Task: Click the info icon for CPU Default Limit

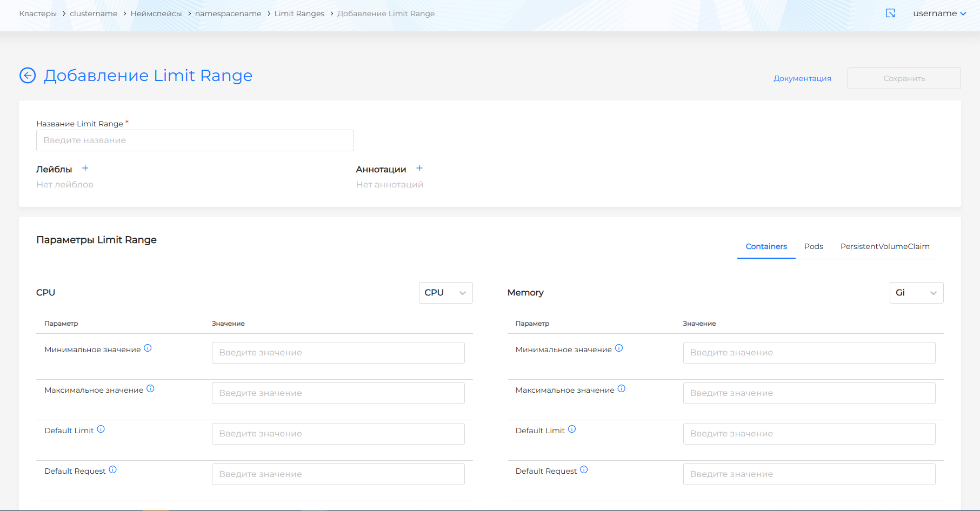Action: 101,429
